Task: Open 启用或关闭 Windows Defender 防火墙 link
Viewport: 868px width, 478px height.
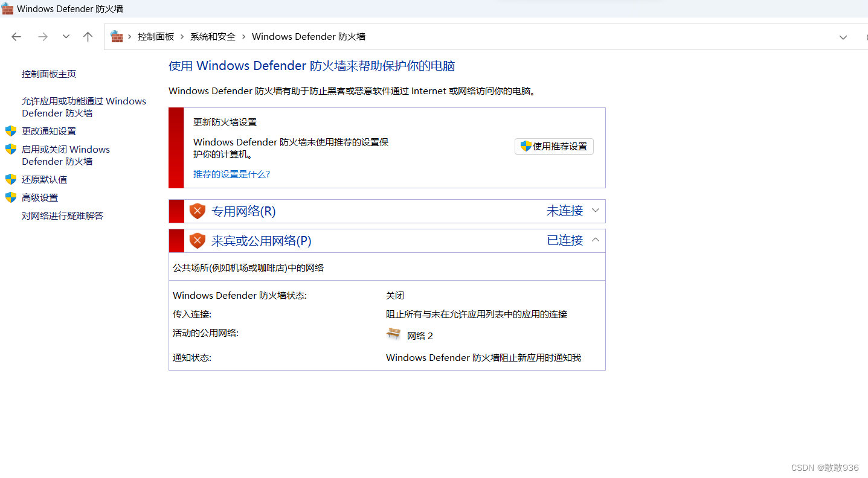Action: (66, 155)
